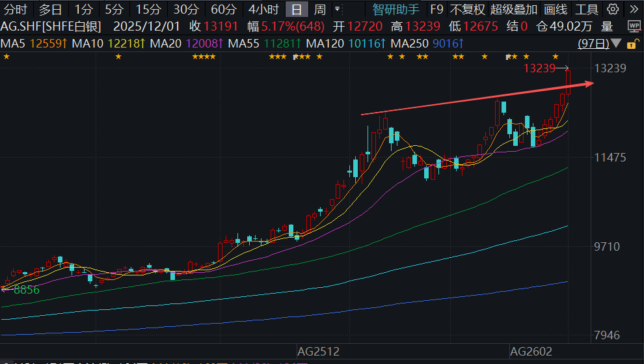Open the 不复权 adjustment option
This screenshot has height=364, width=644.
click(x=468, y=9)
